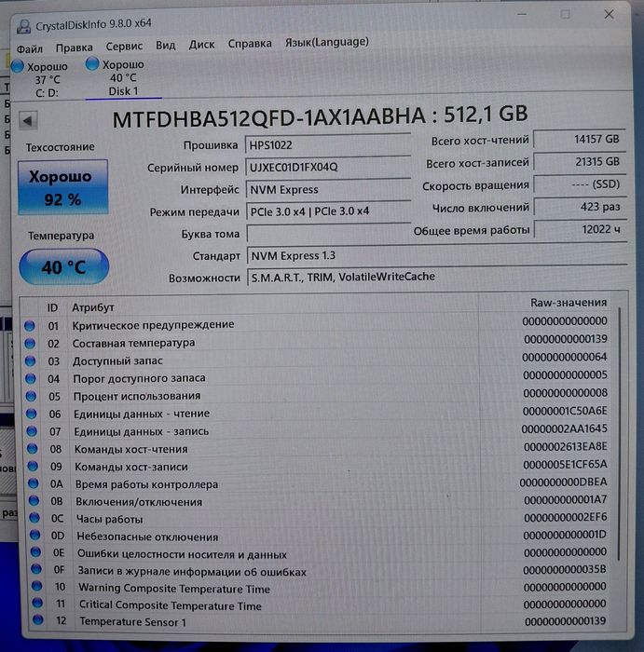Viewport: 644px width, 652px height.
Task: Click raw value 00000002AA1645
Action: pos(564,428)
